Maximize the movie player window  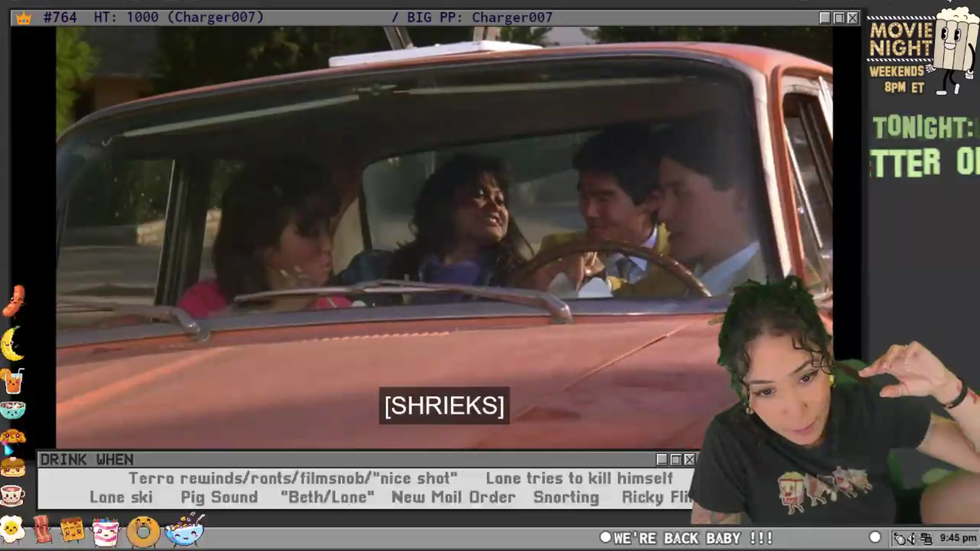(x=839, y=18)
